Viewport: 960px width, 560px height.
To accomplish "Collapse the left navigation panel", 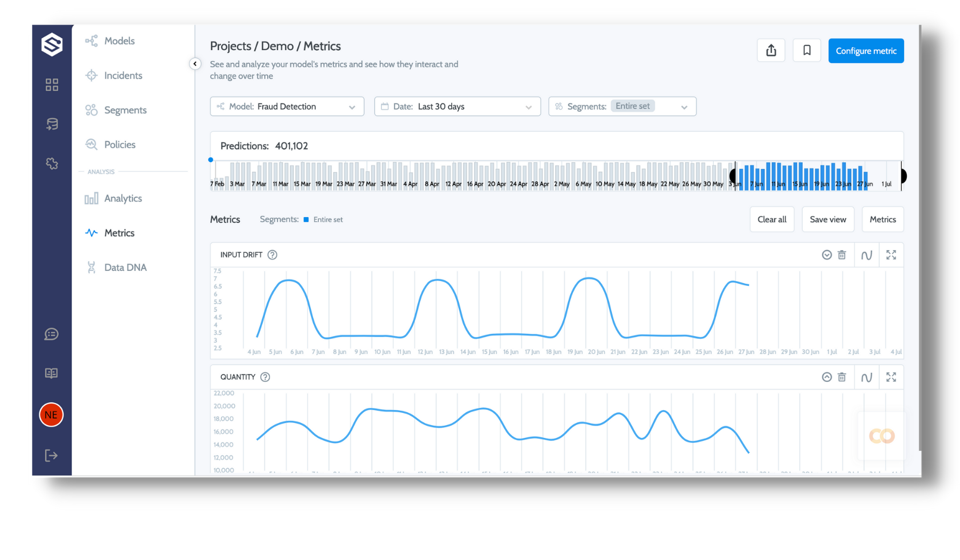I will 195,64.
